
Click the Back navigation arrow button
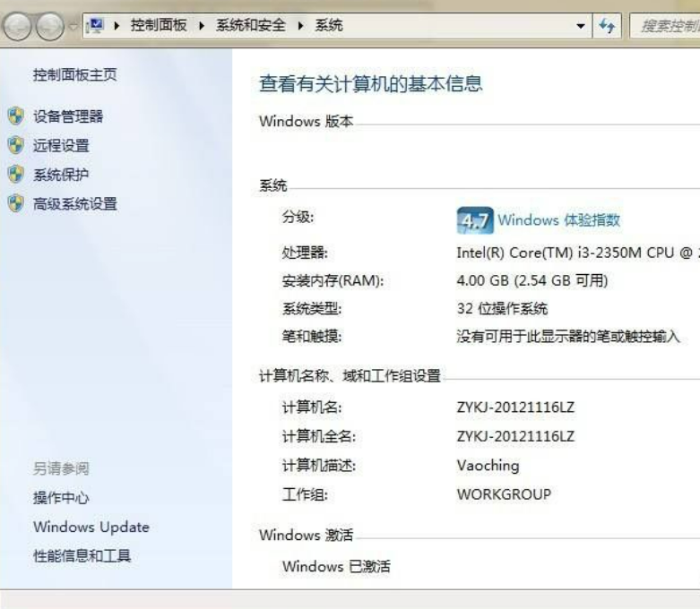click(18, 28)
